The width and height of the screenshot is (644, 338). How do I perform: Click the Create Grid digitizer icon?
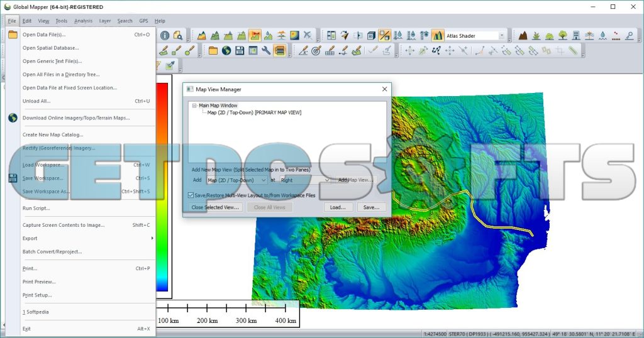pos(330,51)
